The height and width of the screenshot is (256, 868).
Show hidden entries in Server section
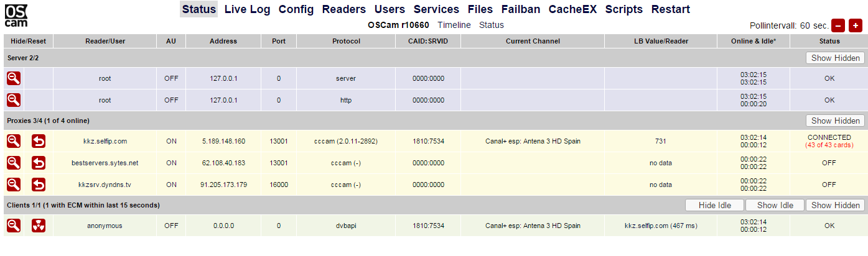pyautogui.click(x=835, y=58)
